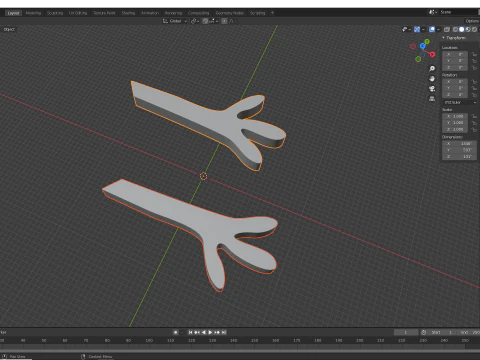Open the Texture Paint workspace tab
The height and width of the screenshot is (360, 480).
pyautogui.click(x=104, y=13)
